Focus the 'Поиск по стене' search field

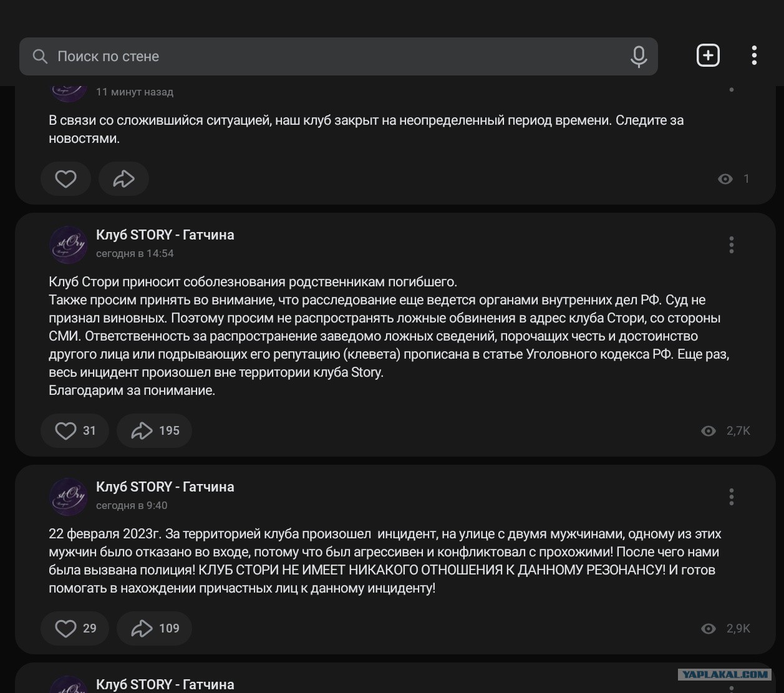pos(339,56)
